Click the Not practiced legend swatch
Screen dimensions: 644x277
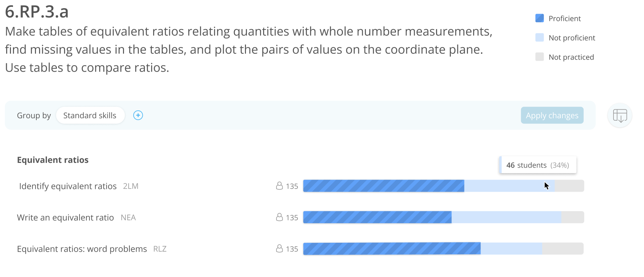540,57
